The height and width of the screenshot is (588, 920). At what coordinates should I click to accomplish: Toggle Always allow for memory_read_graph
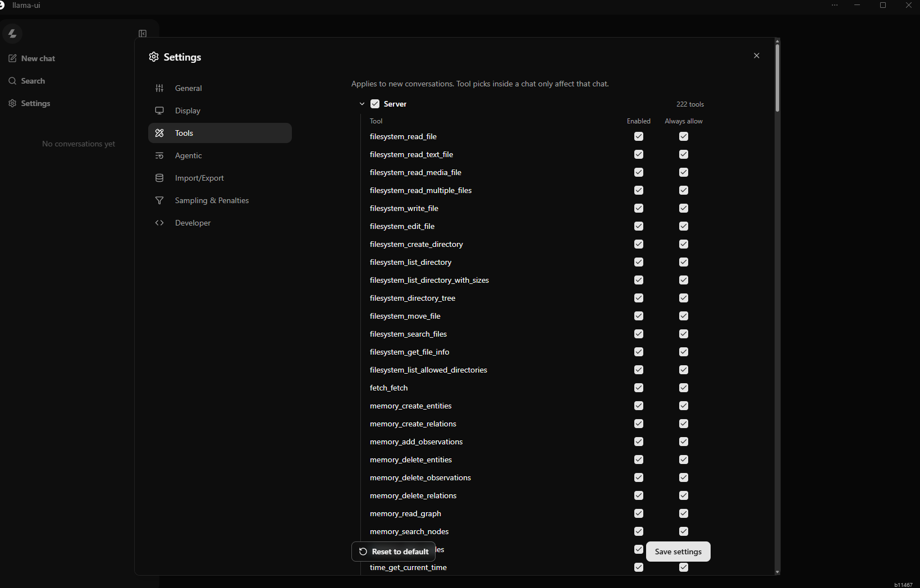684,513
